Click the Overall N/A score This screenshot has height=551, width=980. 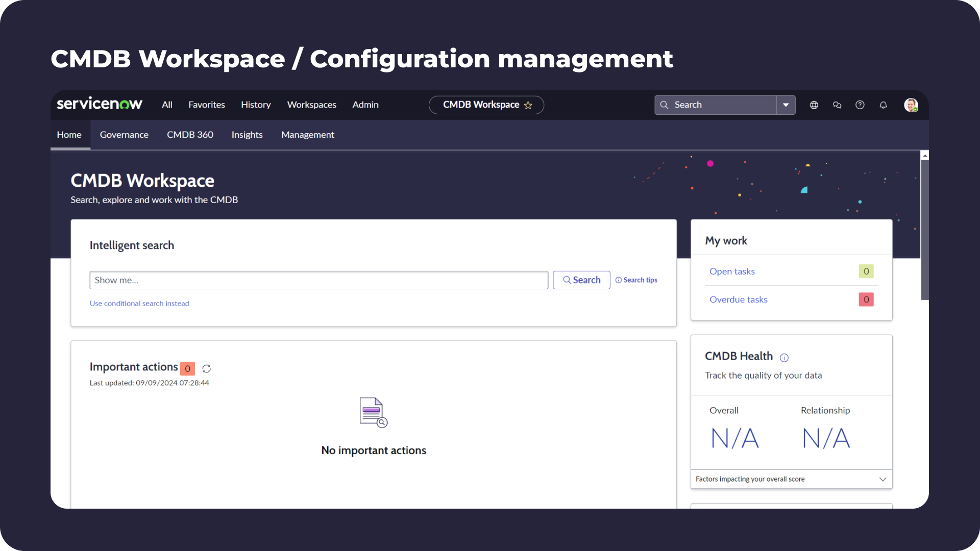735,438
